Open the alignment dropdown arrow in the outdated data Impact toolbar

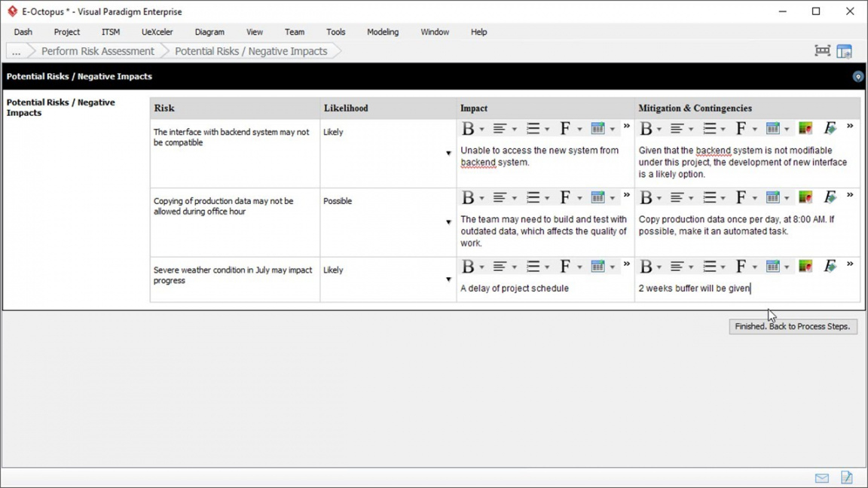tap(515, 198)
